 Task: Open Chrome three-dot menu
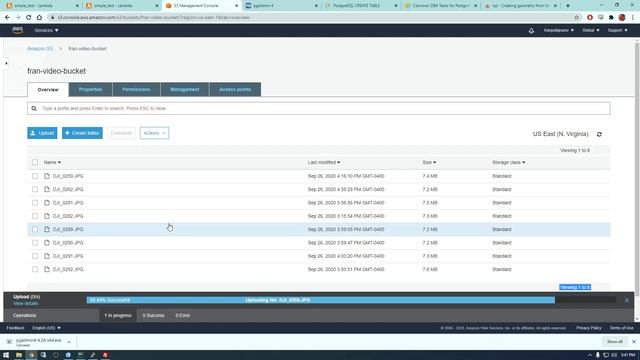[633, 18]
